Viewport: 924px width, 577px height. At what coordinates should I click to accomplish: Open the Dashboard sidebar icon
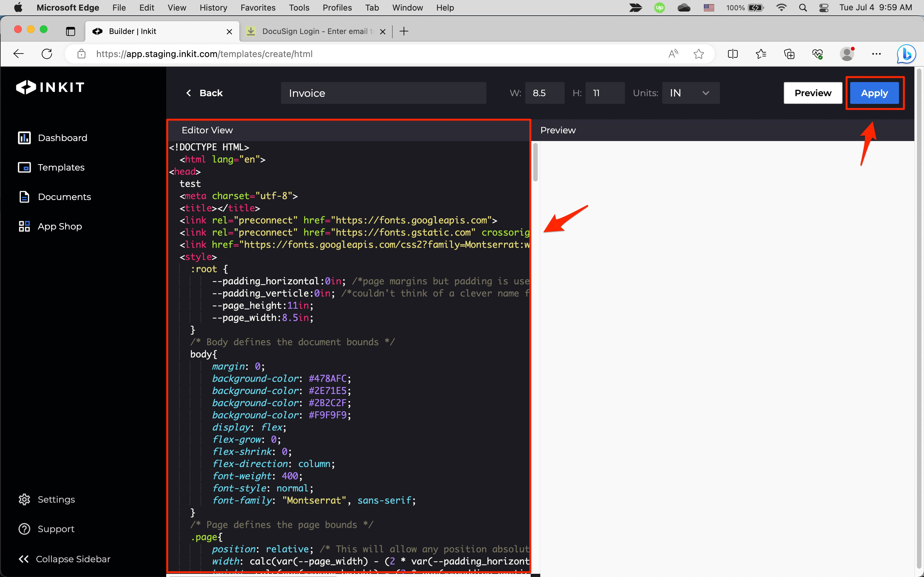point(24,138)
